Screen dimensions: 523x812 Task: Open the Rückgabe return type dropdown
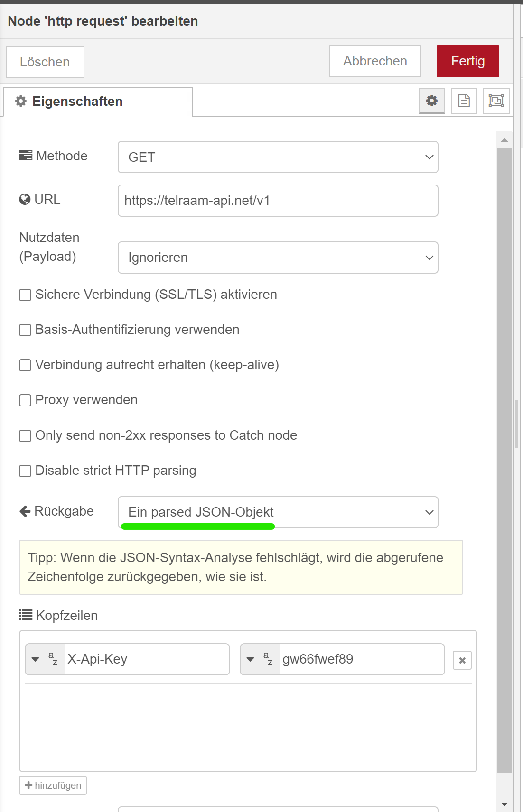pyautogui.click(x=278, y=512)
